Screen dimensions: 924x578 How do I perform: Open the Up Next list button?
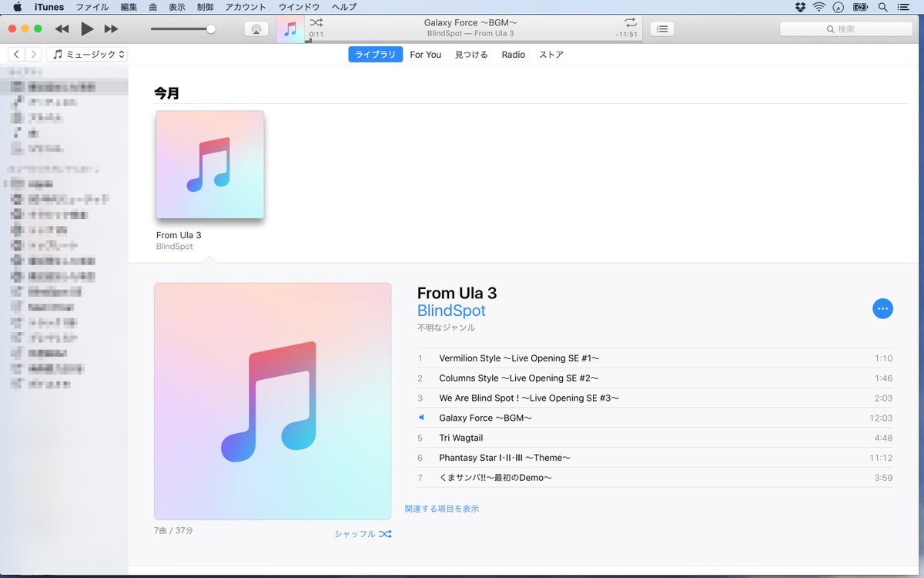pyautogui.click(x=662, y=29)
